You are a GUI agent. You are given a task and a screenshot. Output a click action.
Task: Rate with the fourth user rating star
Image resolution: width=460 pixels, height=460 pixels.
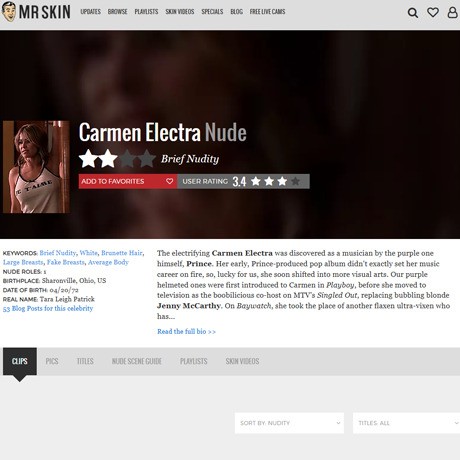coord(295,181)
